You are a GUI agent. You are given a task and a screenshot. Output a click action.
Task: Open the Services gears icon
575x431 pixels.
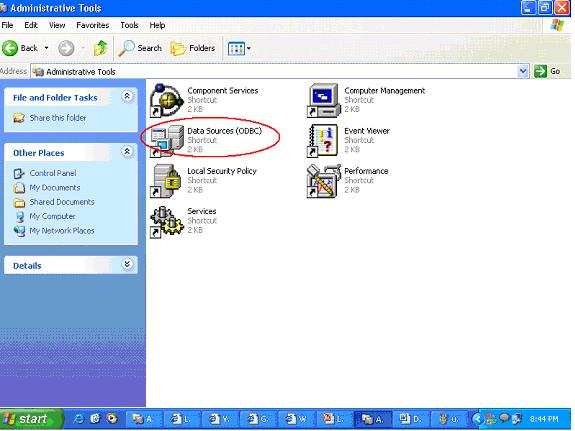click(x=167, y=221)
